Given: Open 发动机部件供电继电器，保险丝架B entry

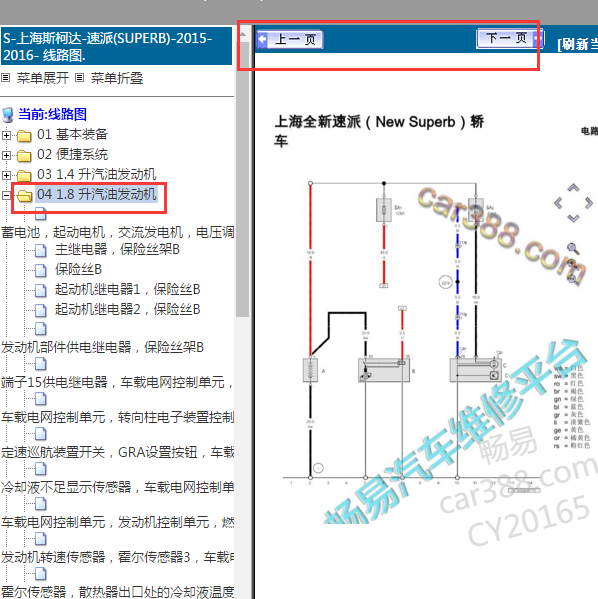Looking at the screenshot, I should (102, 347).
